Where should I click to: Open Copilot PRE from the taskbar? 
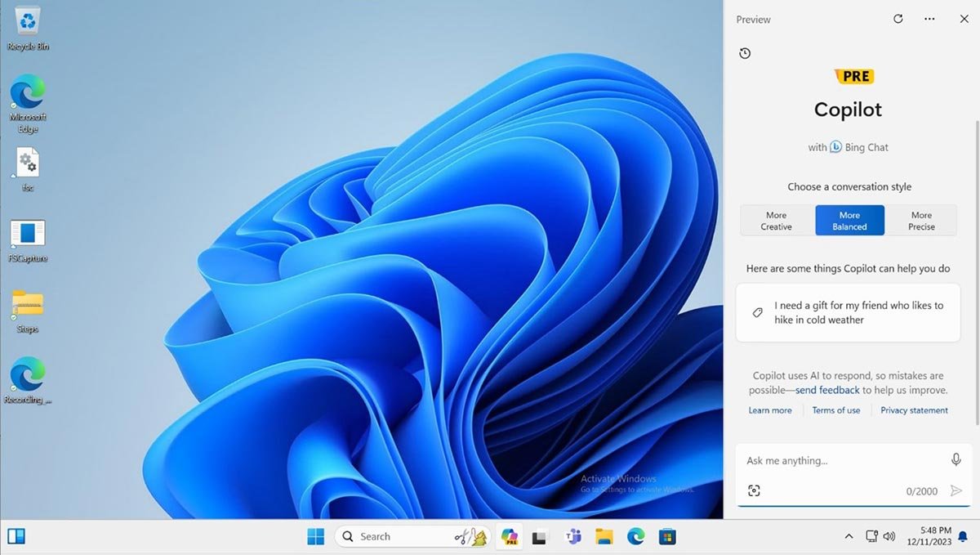[510, 536]
